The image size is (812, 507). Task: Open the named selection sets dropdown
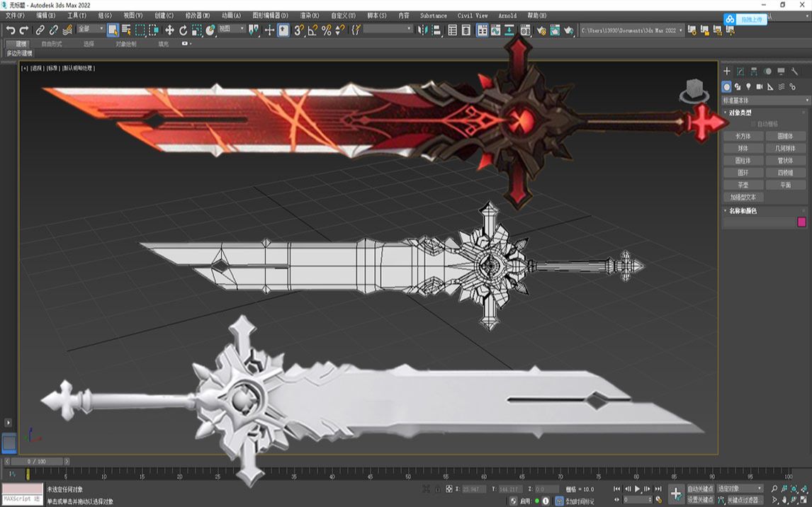click(388, 30)
